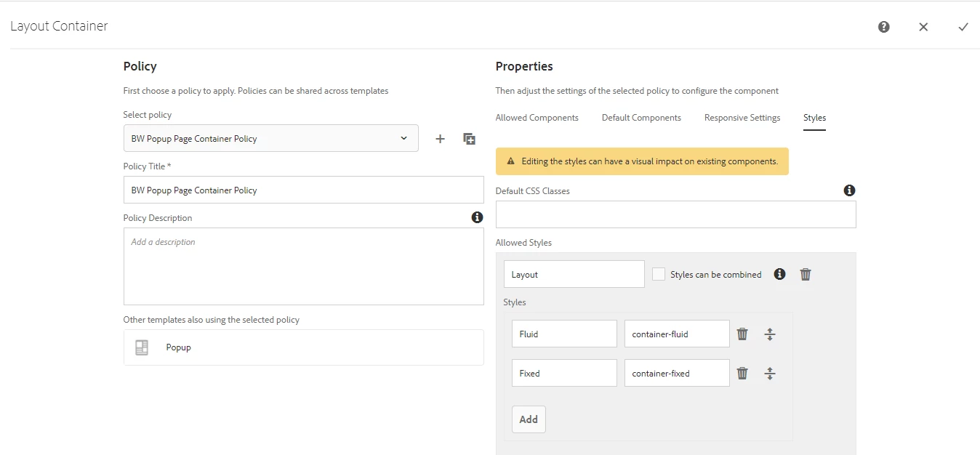Open the help icon in header
Screen dimensions: 980x455
coord(884,27)
